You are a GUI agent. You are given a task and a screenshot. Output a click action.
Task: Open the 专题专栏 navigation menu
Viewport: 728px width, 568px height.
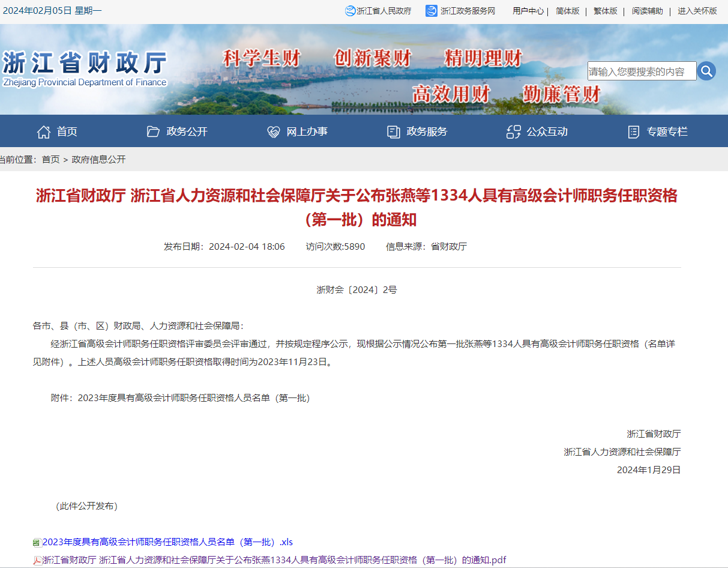[x=667, y=131]
